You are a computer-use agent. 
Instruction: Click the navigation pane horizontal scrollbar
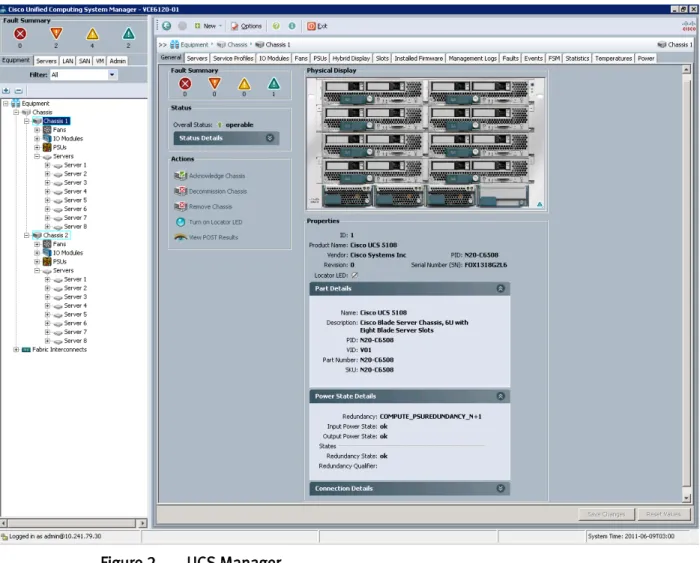click(x=74, y=523)
